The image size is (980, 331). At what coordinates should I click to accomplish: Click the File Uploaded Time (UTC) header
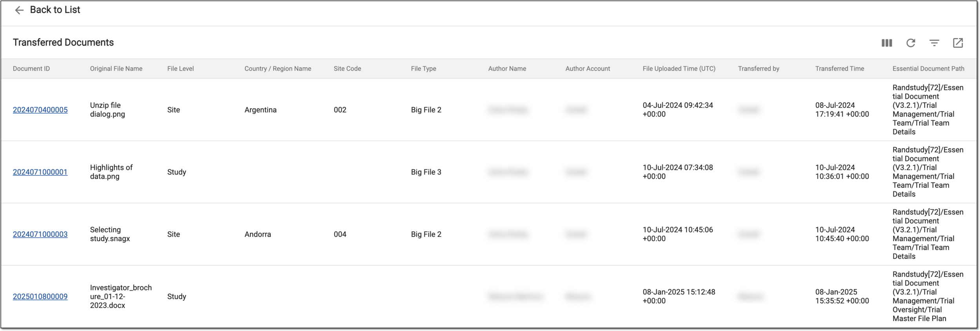[x=679, y=69]
